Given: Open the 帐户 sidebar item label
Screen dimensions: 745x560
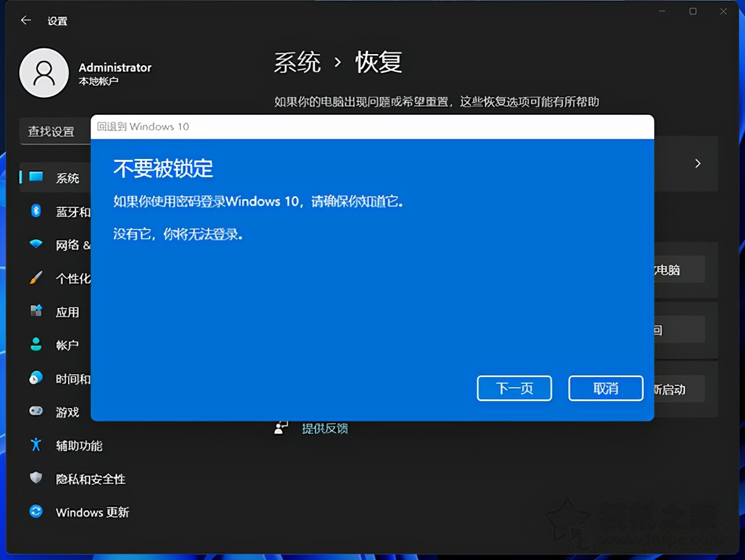Looking at the screenshot, I should tap(68, 345).
